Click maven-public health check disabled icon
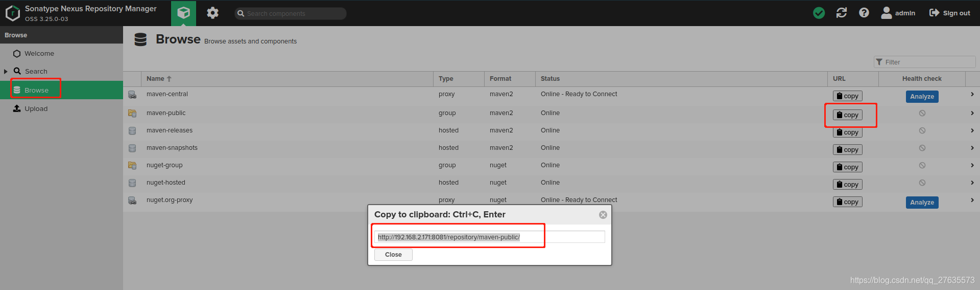 922,114
